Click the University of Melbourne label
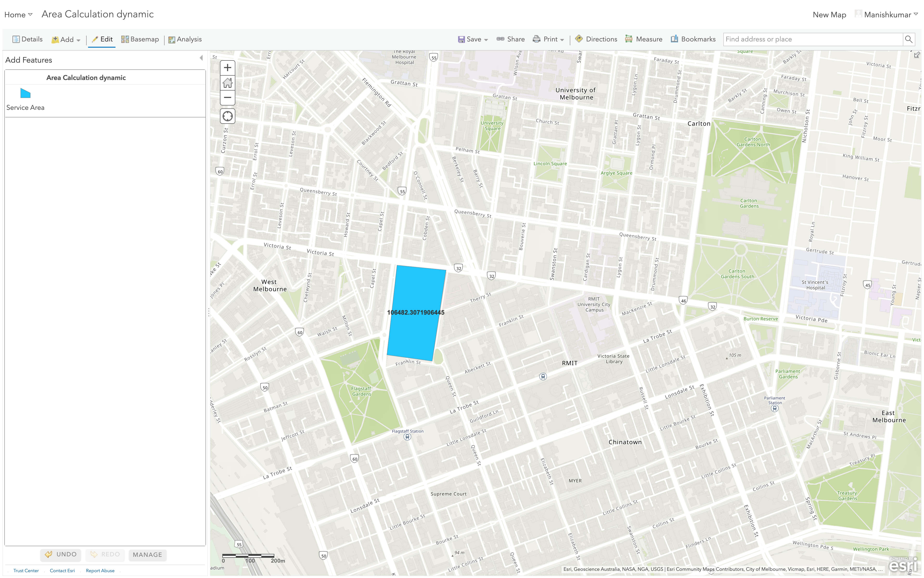 [x=576, y=94]
